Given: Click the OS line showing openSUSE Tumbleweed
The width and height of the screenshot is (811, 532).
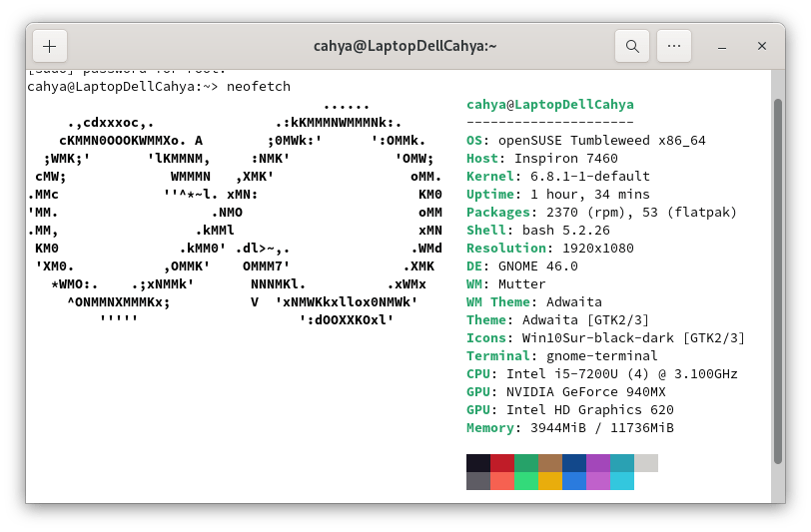Looking at the screenshot, I should pyautogui.click(x=586, y=140).
